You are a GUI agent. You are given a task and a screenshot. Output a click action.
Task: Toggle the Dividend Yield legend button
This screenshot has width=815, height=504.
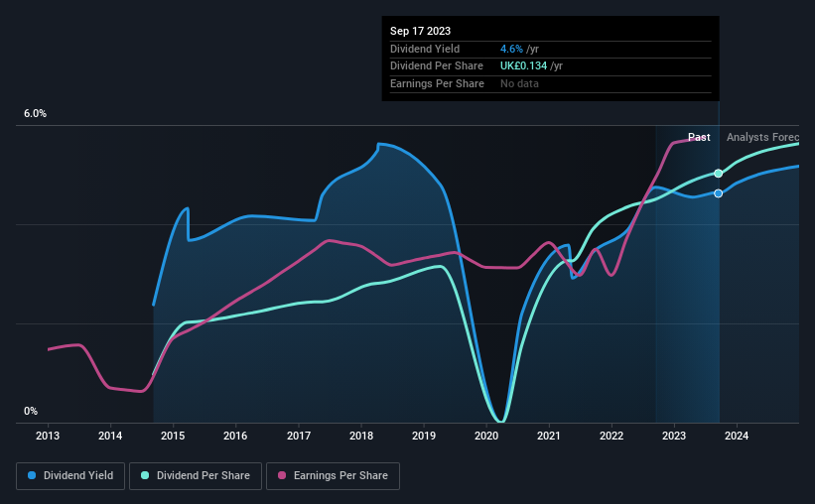click(70, 476)
